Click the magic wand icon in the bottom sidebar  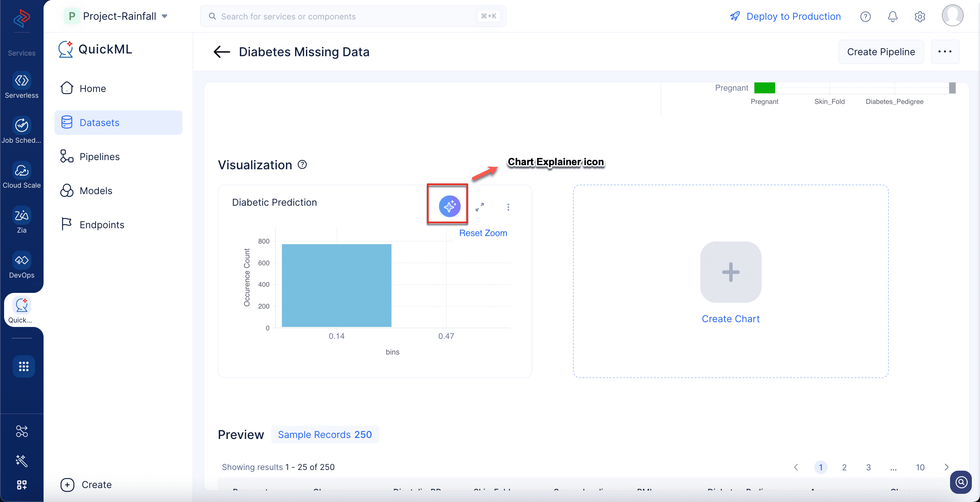pyautogui.click(x=22, y=460)
